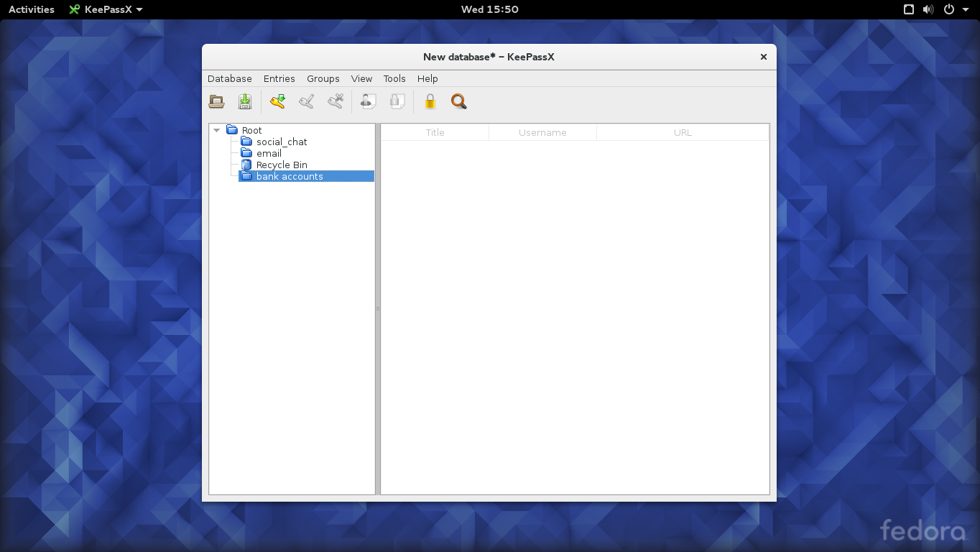Select the social_chat group

coord(282,142)
